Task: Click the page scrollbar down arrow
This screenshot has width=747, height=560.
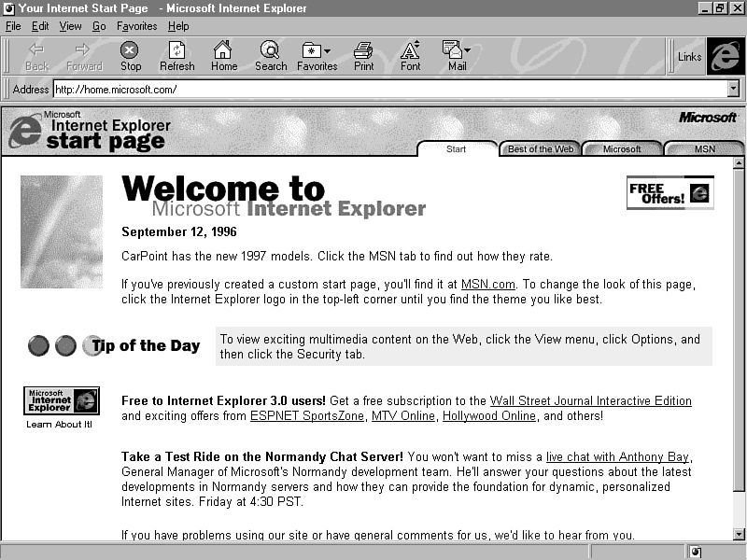Action: [x=739, y=534]
